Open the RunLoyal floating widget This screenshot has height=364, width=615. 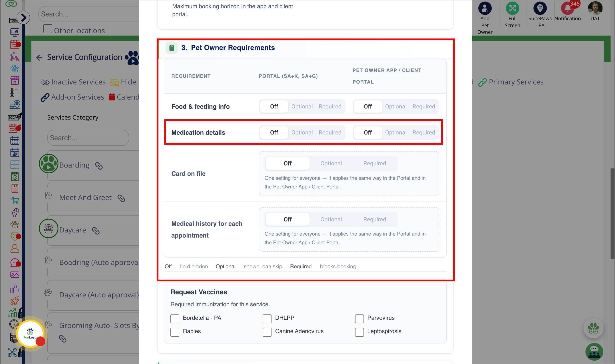tap(30, 334)
